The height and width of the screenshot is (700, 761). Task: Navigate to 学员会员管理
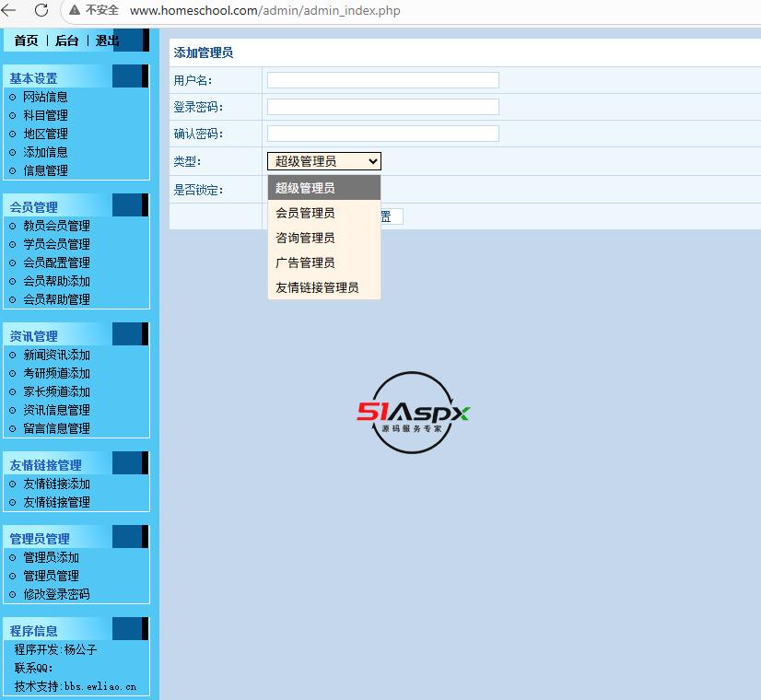click(57, 244)
